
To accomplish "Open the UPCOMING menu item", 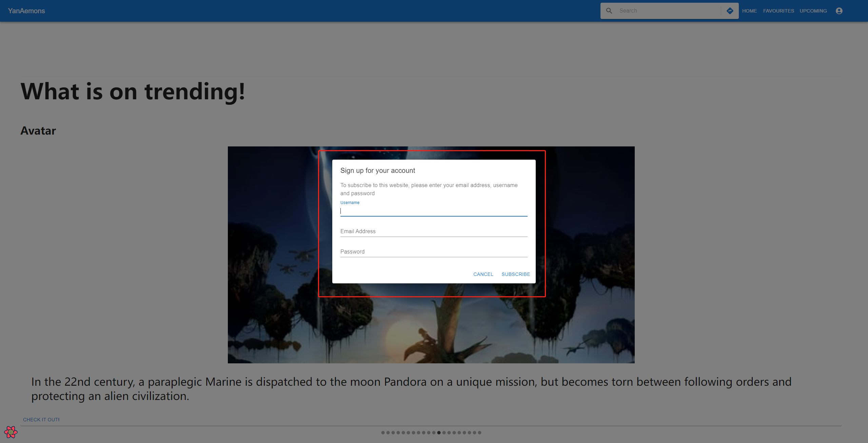I will (813, 11).
